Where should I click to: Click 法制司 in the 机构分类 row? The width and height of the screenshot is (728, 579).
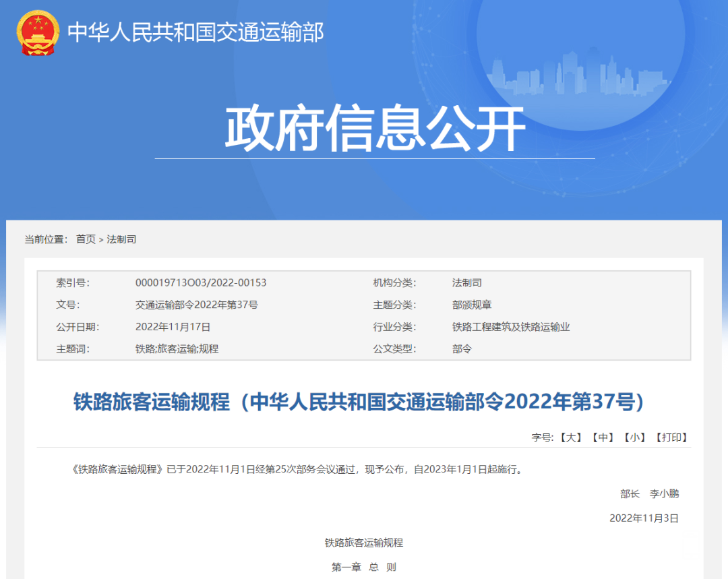(466, 283)
